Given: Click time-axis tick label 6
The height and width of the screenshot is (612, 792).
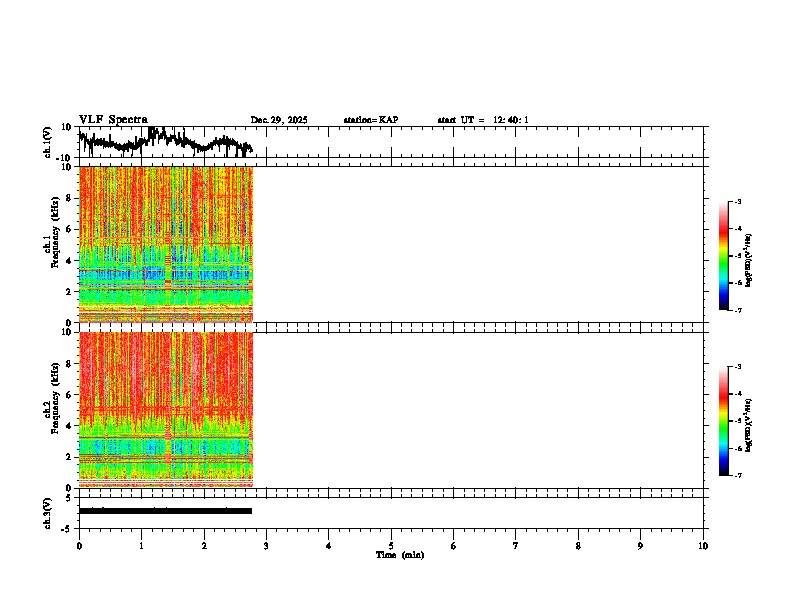Looking at the screenshot, I should pyautogui.click(x=453, y=545).
